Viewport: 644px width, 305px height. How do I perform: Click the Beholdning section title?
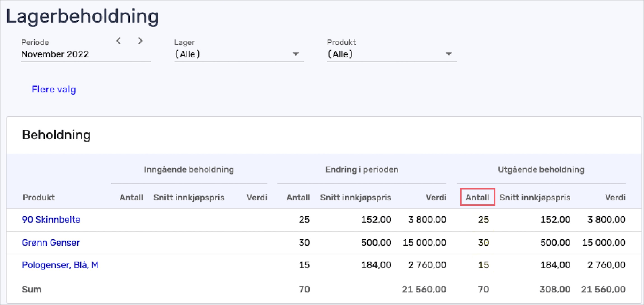click(x=56, y=135)
